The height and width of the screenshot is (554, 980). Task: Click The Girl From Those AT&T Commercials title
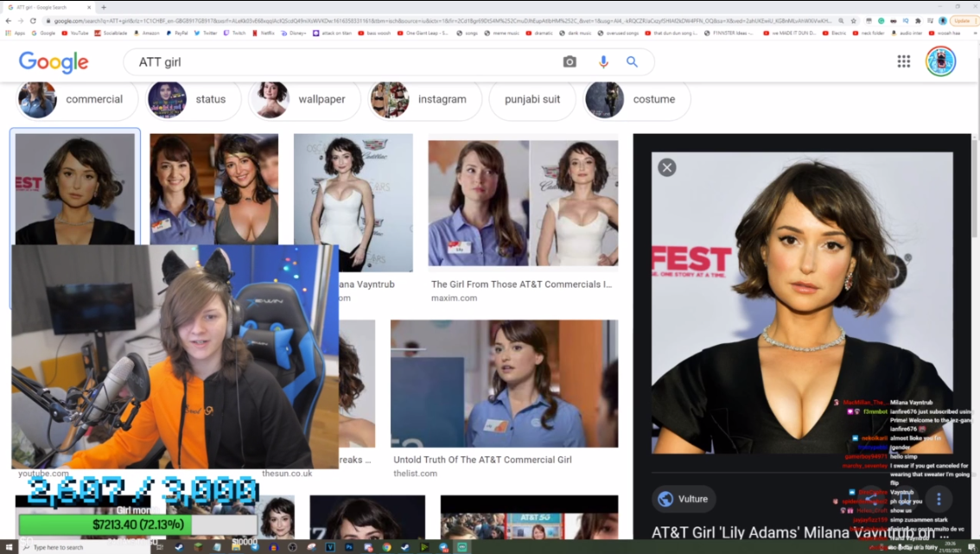click(x=521, y=283)
